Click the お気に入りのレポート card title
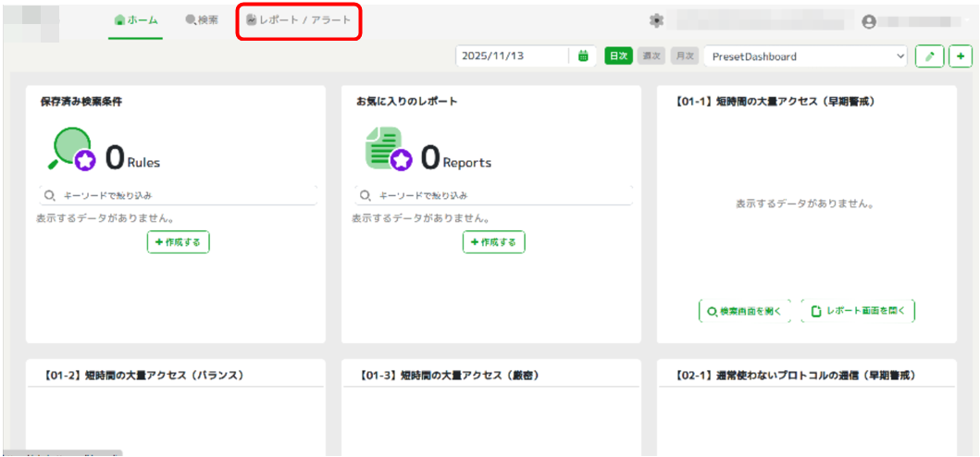 [406, 102]
